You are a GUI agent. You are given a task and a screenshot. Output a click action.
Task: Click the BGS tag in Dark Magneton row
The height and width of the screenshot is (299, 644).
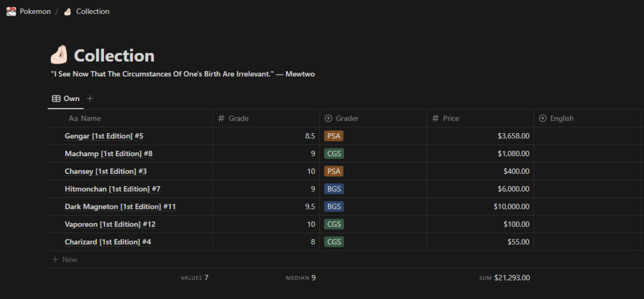click(334, 206)
